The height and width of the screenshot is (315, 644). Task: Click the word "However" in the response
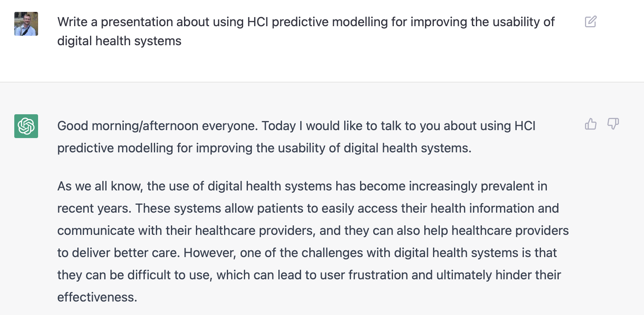point(210,253)
